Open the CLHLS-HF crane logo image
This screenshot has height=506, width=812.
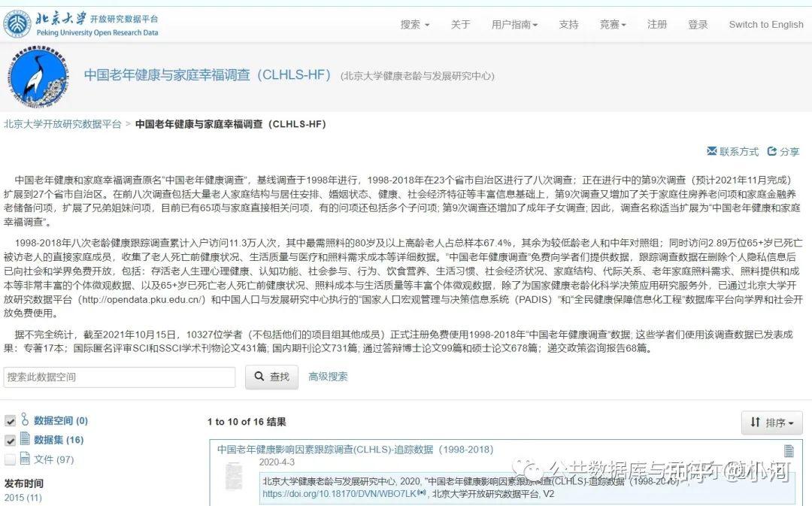[x=38, y=77]
